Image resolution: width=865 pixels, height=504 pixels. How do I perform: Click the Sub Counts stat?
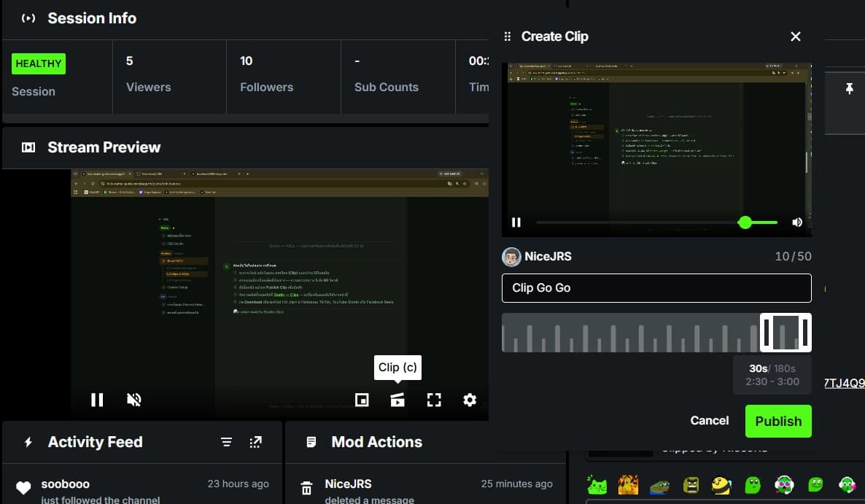point(386,74)
